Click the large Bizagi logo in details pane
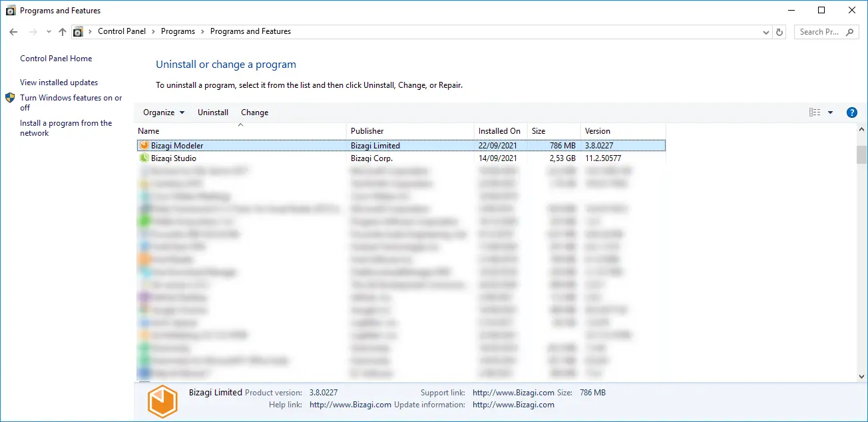The height and width of the screenshot is (422, 868). 162,401
